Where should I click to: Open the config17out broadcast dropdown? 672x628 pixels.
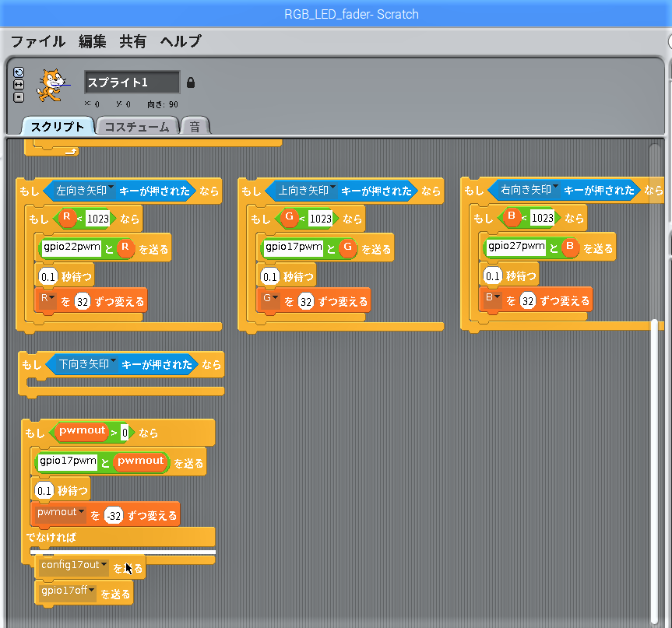point(74,566)
